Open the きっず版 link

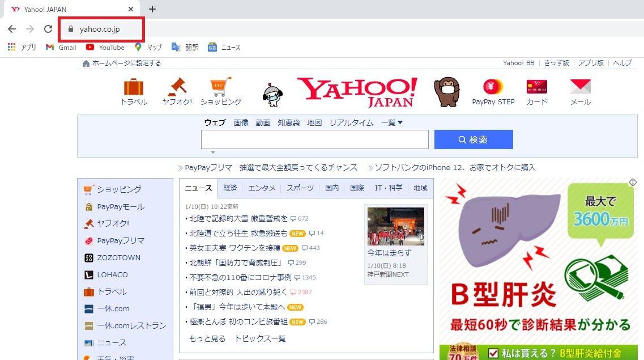[557, 63]
